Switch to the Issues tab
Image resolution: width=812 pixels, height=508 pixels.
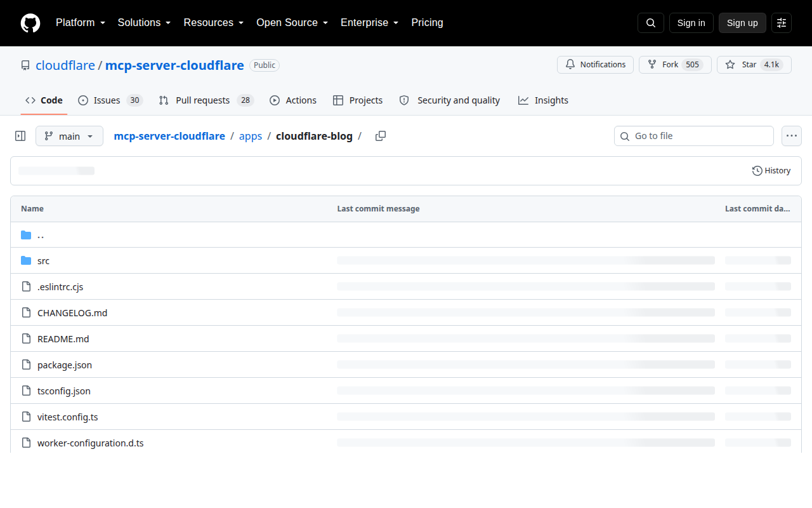click(110, 100)
